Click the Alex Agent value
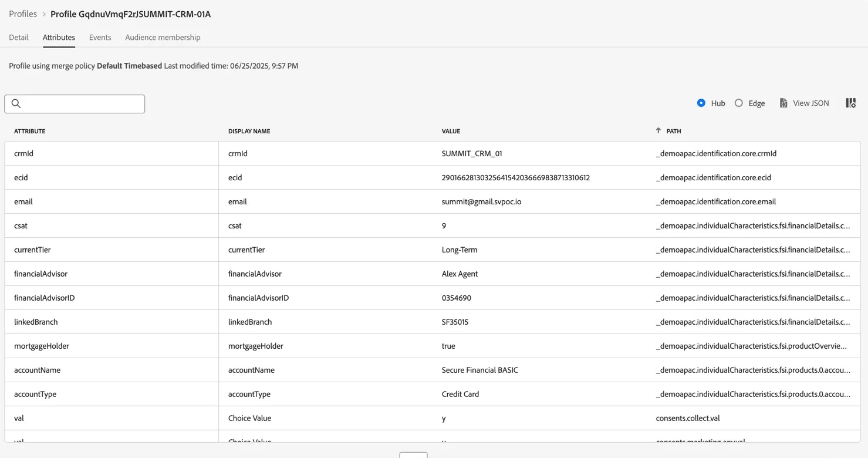Screen dimensions: 868x458 click(x=460, y=274)
